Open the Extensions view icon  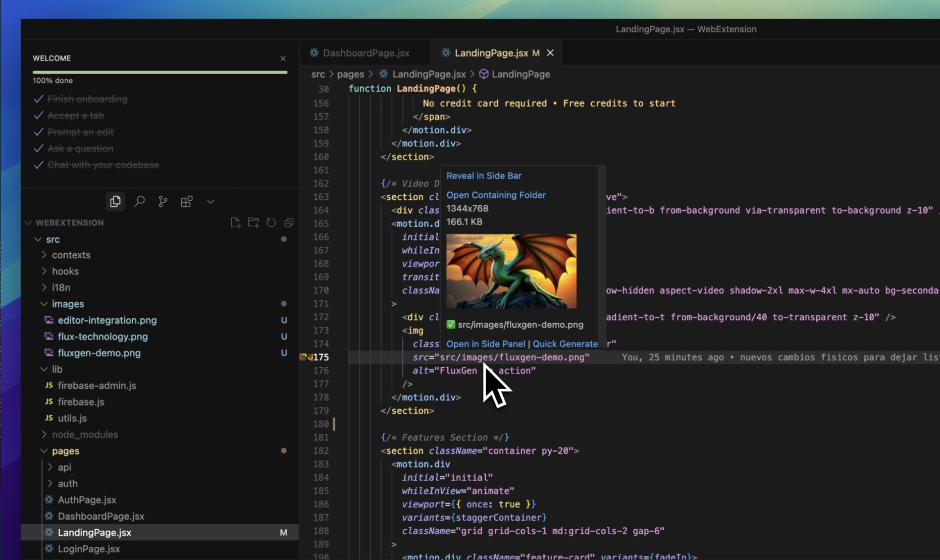(187, 202)
